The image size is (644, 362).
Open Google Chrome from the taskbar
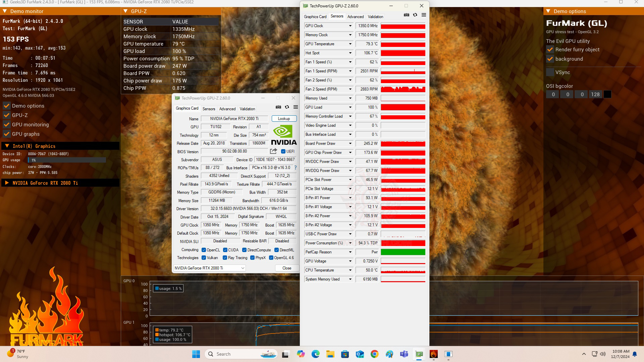tap(374, 354)
